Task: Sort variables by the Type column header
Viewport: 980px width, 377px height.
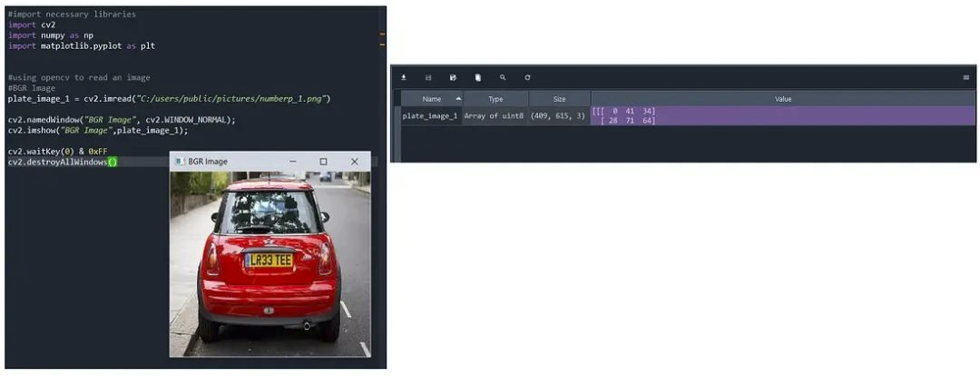Action: tap(495, 99)
